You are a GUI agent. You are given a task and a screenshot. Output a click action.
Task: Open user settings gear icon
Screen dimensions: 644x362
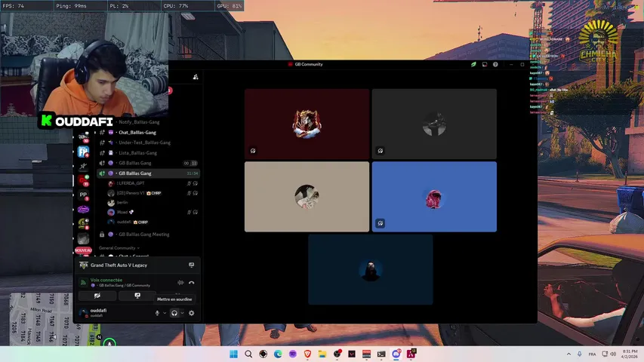click(x=192, y=313)
